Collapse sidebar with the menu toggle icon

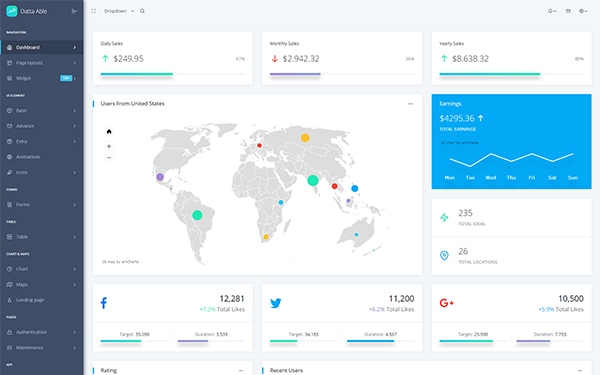pos(74,11)
